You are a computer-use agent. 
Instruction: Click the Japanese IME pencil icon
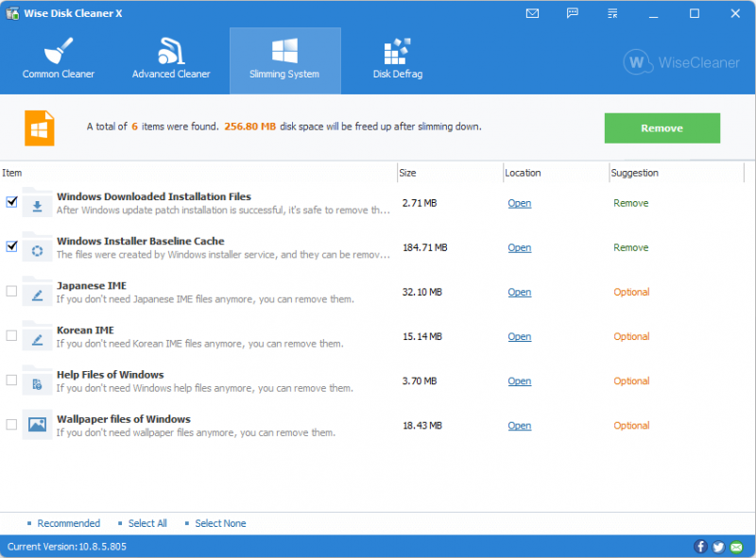tap(37, 292)
